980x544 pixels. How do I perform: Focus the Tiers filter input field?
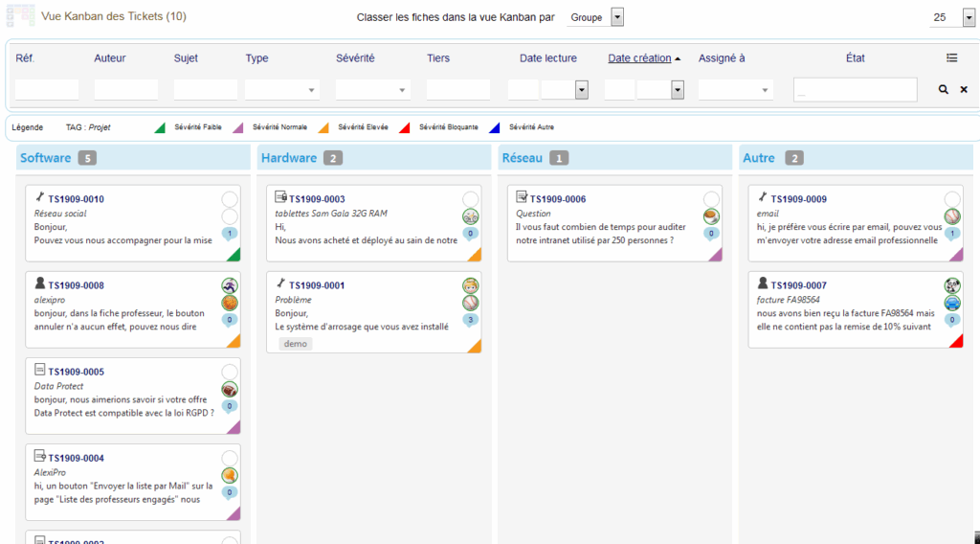[458, 90]
